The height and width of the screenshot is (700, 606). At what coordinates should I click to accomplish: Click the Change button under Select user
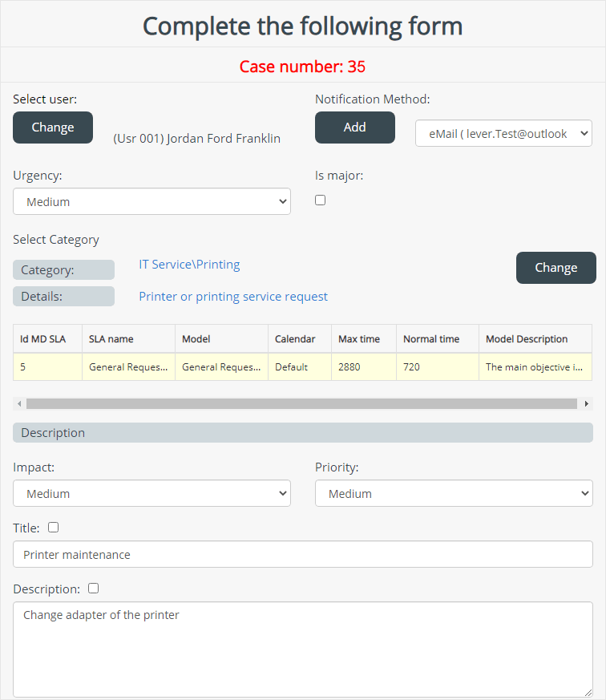(53, 127)
